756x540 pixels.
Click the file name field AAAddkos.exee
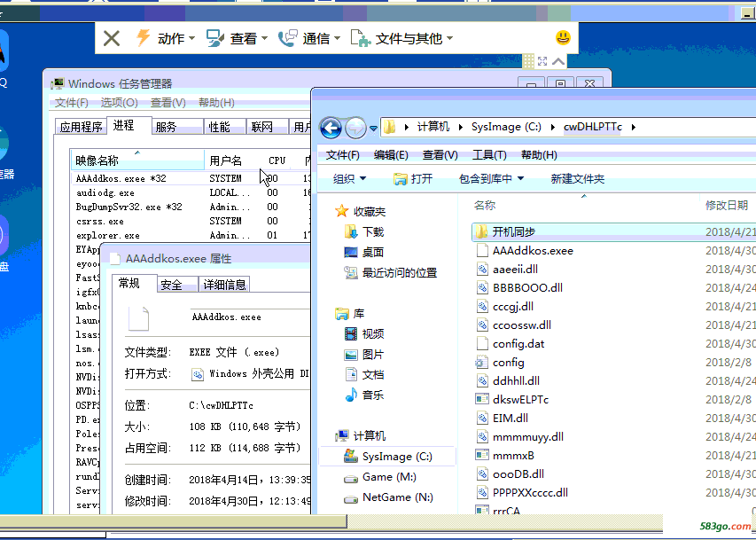pos(251,317)
